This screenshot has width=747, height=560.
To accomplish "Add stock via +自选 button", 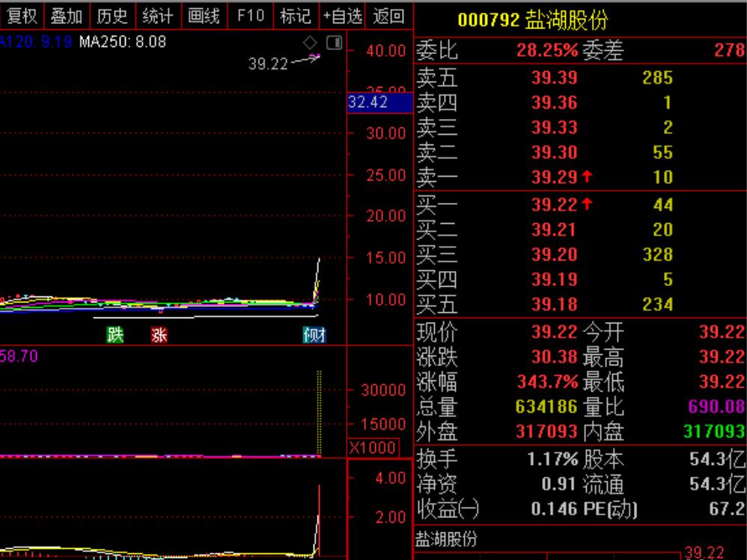I will click(x=342, y=16).
